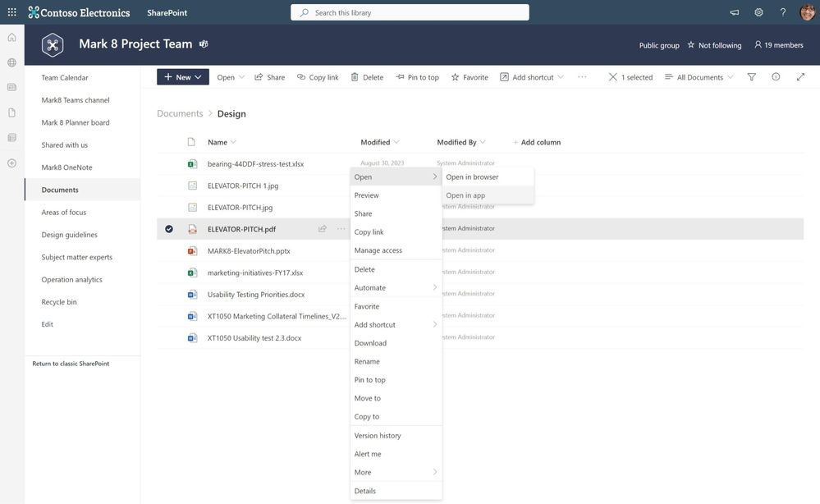Open the information details pane icon

pos(776,77)
